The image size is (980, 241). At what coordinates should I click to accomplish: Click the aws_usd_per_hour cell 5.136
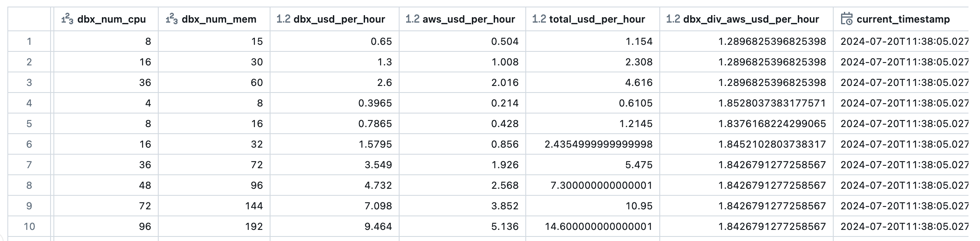(462, 226)
